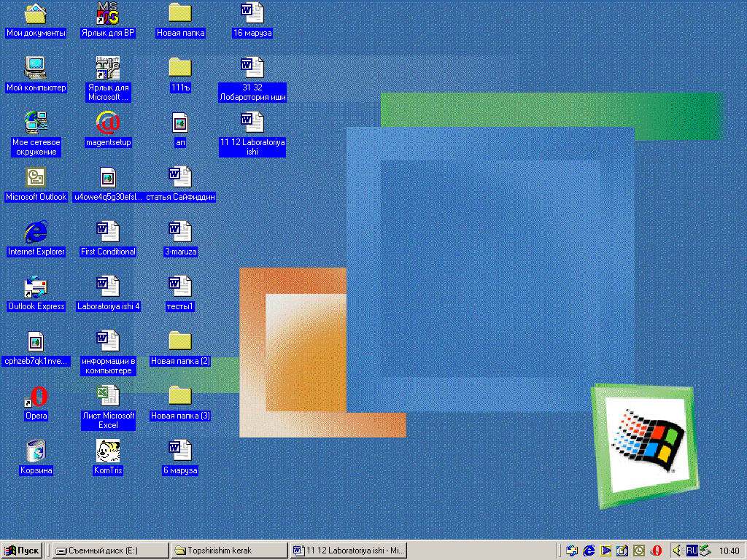Open the Пуск start menu
This screenshot has width=747, height=560.
tap(21, 551)
